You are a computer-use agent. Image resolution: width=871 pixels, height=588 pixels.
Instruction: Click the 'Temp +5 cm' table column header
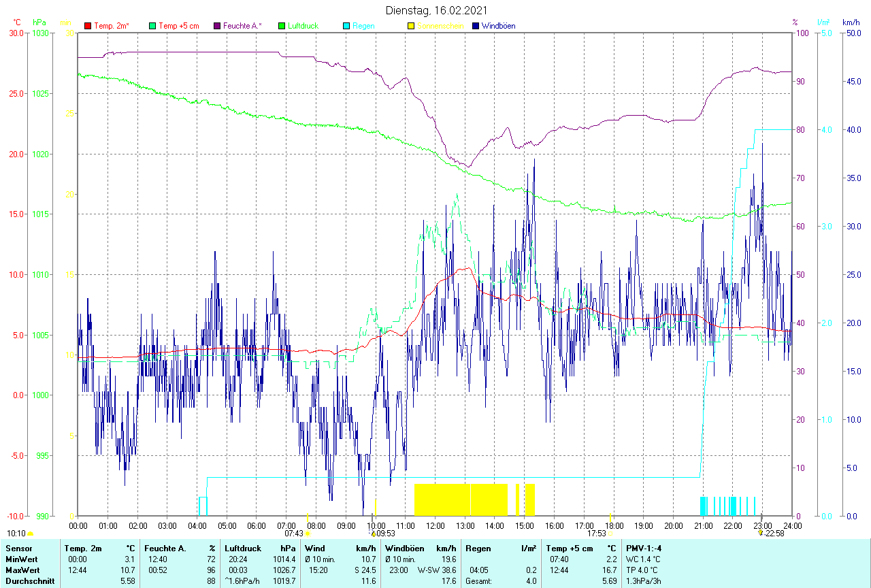[570, 548]
